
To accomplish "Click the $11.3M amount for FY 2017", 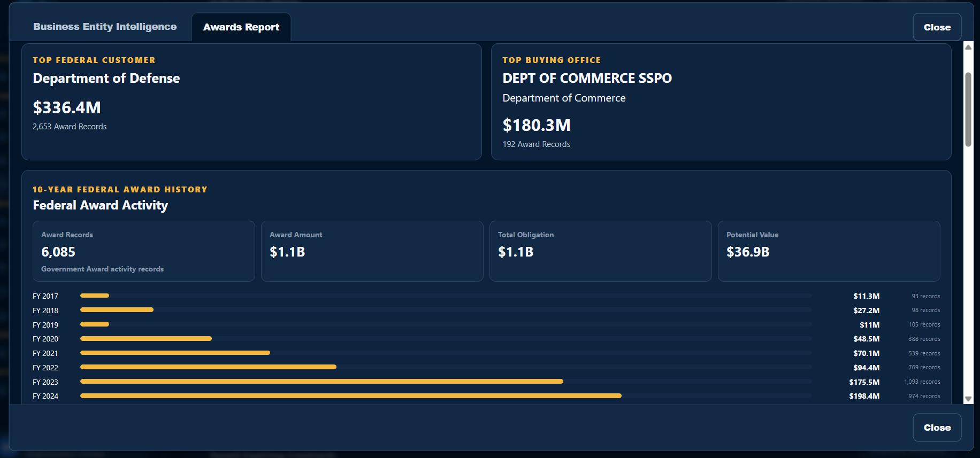I will point(866,296).
